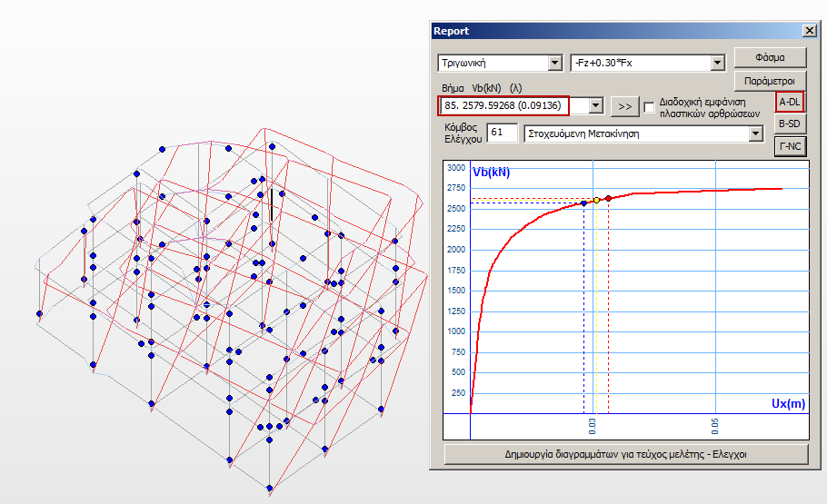Click the Ux(m) axis label
Image resolution: width=827 pixels, height=504 pixels.
tap(789, 404)
